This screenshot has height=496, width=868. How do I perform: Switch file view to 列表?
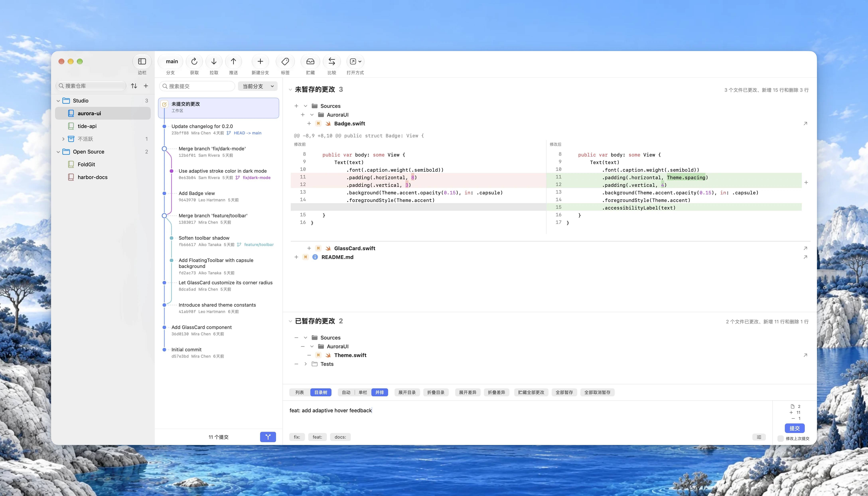(x=300, y=393)
